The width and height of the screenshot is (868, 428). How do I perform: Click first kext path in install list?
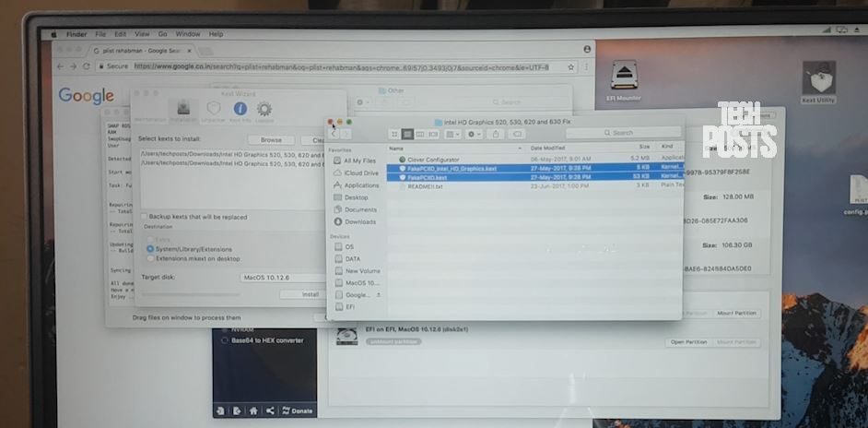coord(233,155)
